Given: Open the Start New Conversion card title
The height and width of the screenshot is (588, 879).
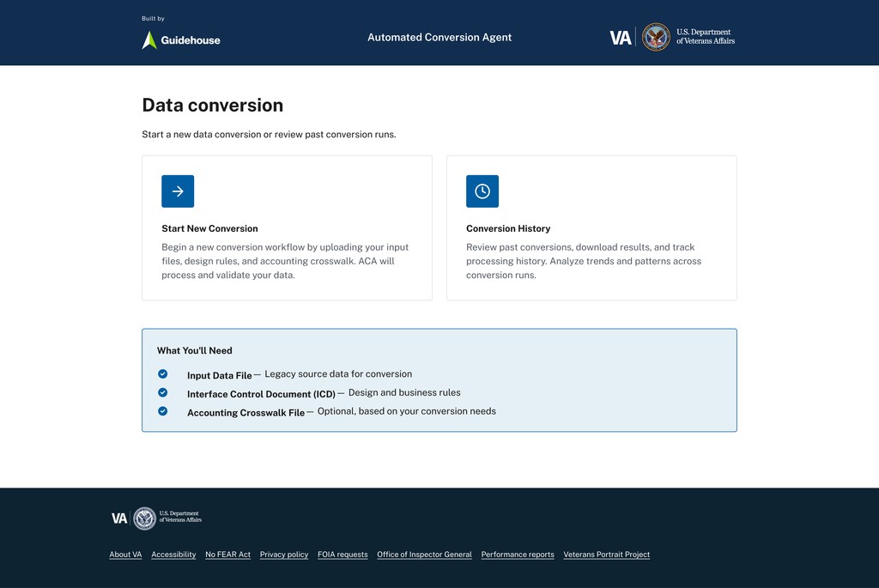Looking at the screenshot, I should [x=209, y=229].
